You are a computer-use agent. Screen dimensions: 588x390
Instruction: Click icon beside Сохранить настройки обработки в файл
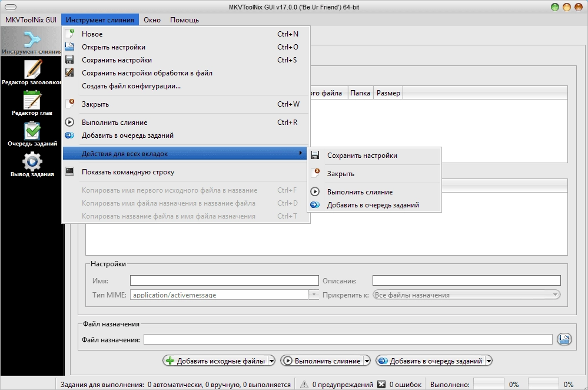[70, 73]
